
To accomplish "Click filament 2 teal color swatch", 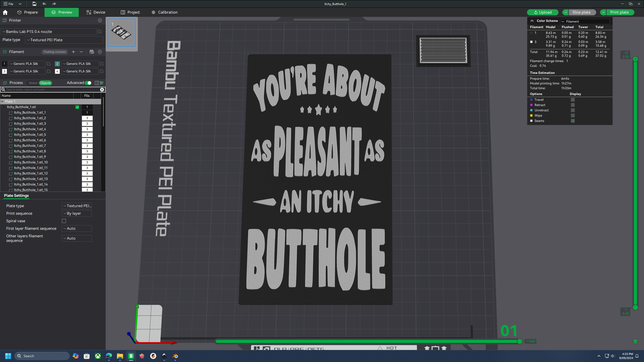I will (57, 64).
